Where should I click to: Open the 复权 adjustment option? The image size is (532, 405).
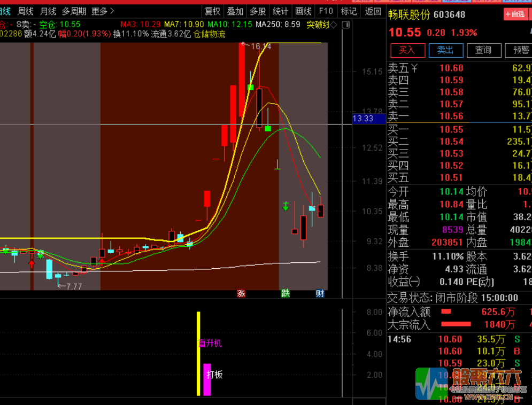pos(213,12)
